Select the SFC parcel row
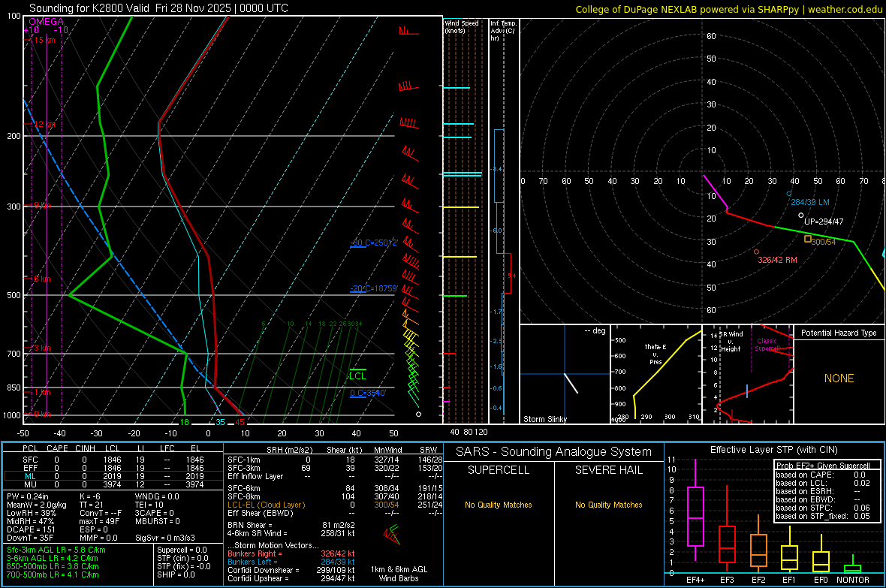Image resolution: width=886 pixels, height=588 pixels. 113,460
